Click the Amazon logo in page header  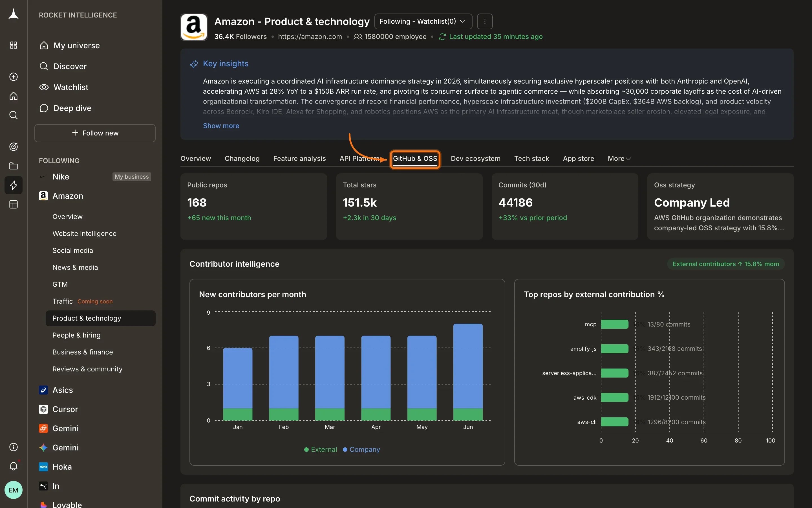[x=194, y=27]
